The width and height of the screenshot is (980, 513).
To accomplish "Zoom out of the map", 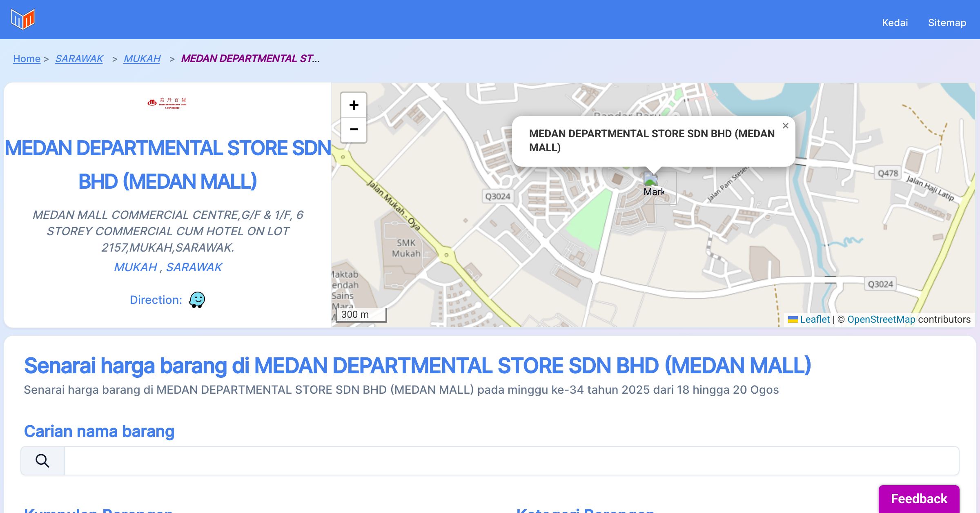I will [354, 130].
